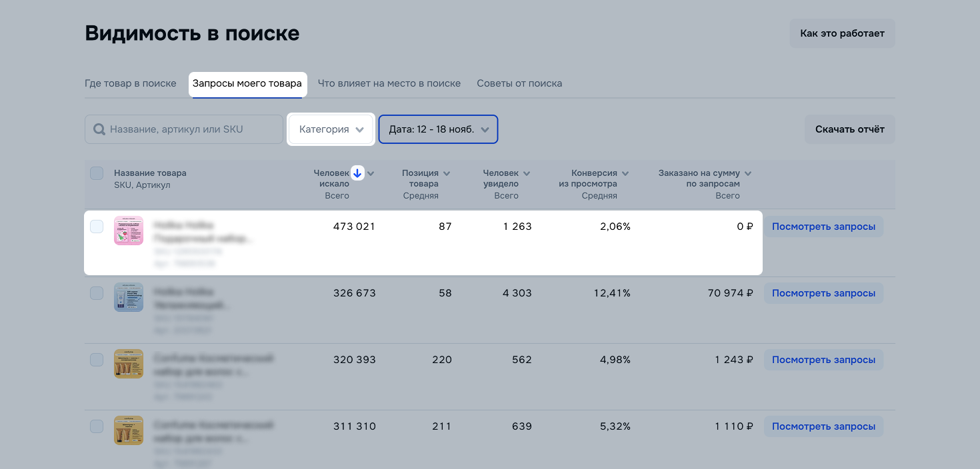
Task: Toggle the select-all checkbox in table header
Action: click(97, 173)
